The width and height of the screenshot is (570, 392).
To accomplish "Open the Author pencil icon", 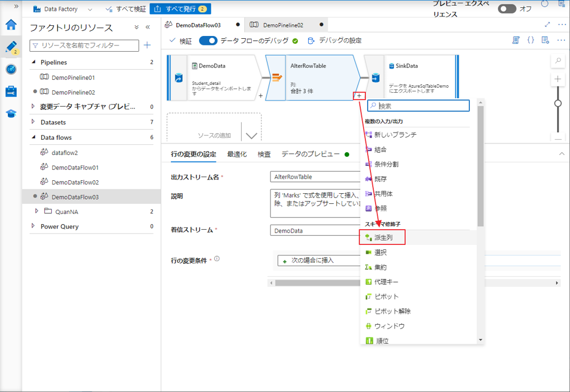I will [x=11, y=47].
